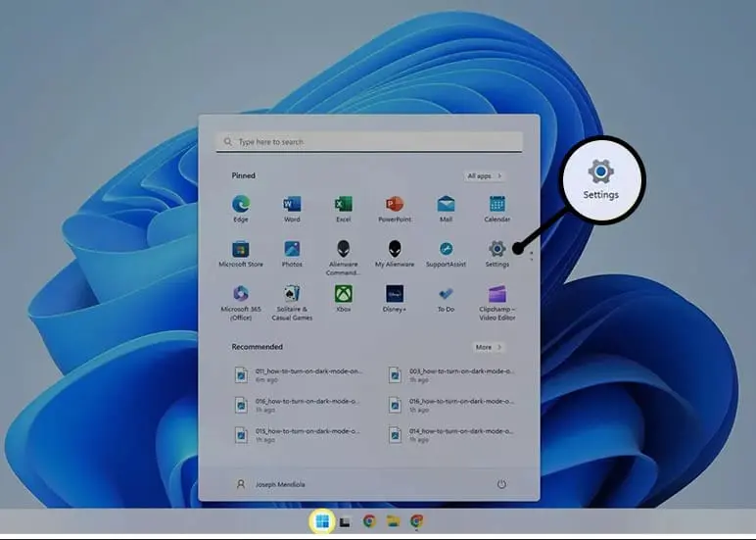Launch Word from the pinned apps
Viewport: 756px width, 540px height.
[x=292, y=209]
